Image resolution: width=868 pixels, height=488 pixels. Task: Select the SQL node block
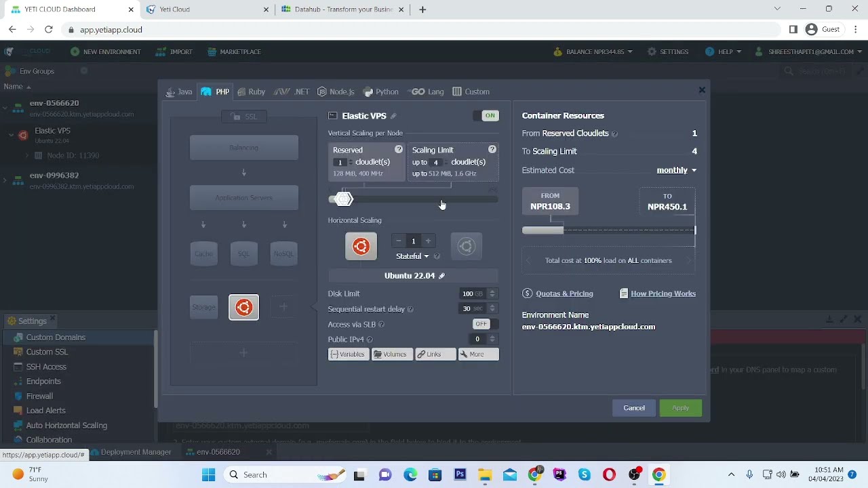click(x=243, y=253)
